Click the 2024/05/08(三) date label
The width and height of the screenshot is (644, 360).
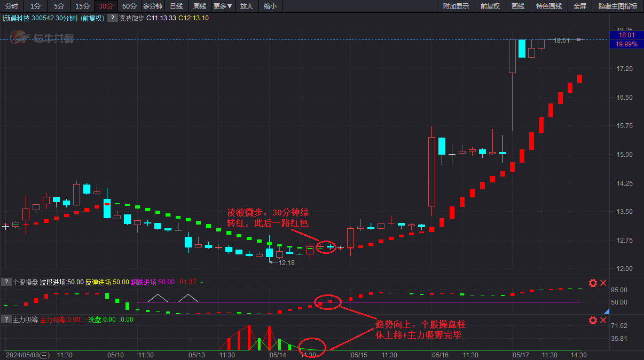pyautogui.click(x=28, y=355)
